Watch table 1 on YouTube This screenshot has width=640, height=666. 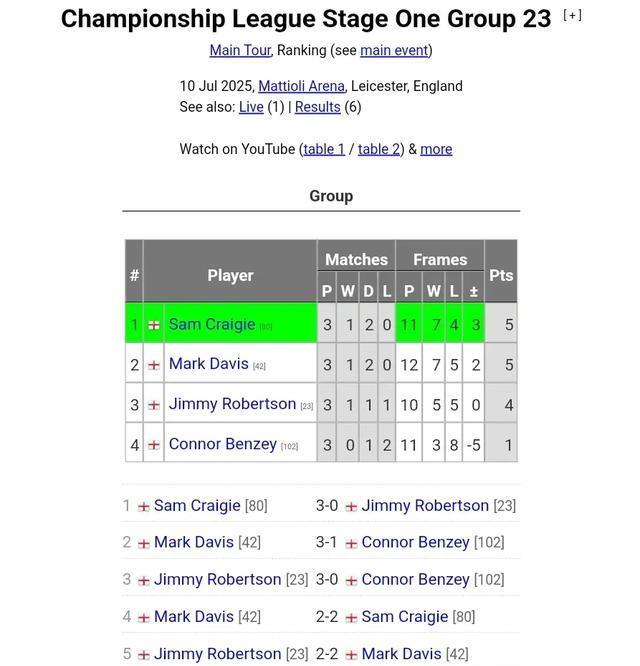324,149
